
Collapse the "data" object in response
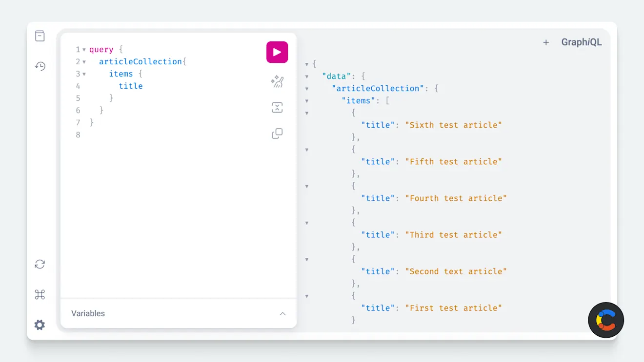point(307,76)
